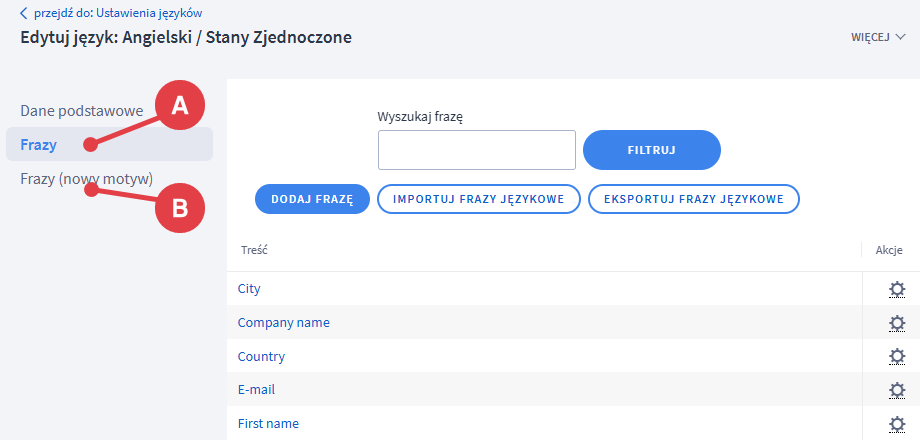The width and height of the screenshot is (920, 440).
Task: Expand the WIĘCEJ dropdown menu
Action: tap(877, 37)
